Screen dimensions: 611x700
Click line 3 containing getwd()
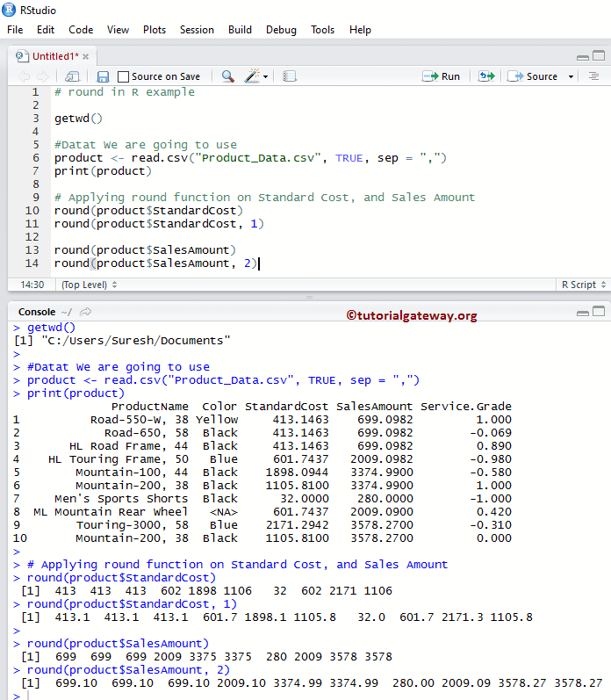[x=78, y=119]
